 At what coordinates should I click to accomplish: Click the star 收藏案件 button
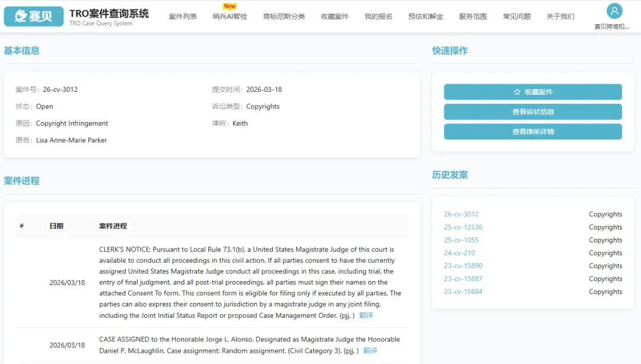532,92
